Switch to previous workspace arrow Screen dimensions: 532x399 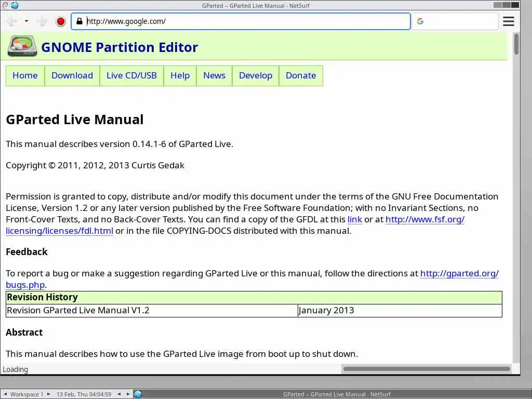pos(5,394)
